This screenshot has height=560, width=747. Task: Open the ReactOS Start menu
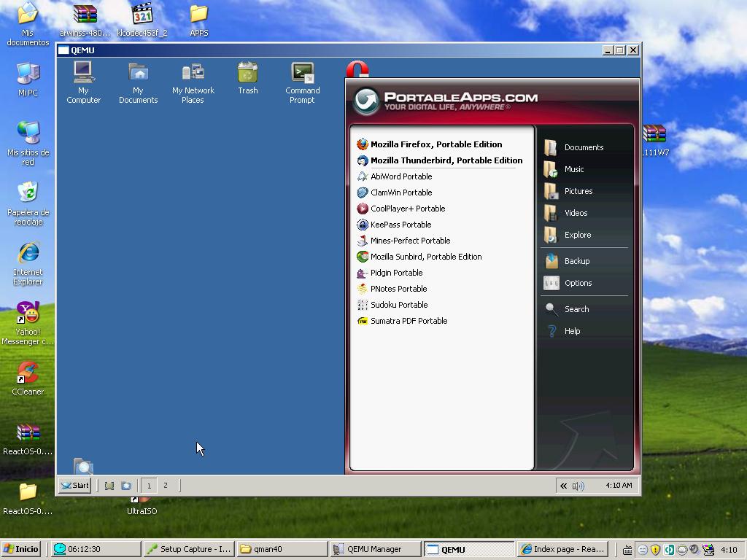pyautogui.click(x=75, y=486)
